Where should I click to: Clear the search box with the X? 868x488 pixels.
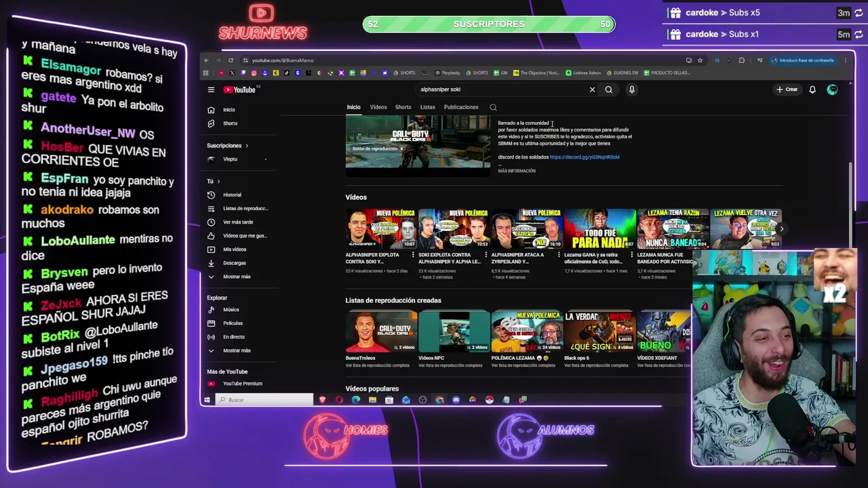click(592, 89)
